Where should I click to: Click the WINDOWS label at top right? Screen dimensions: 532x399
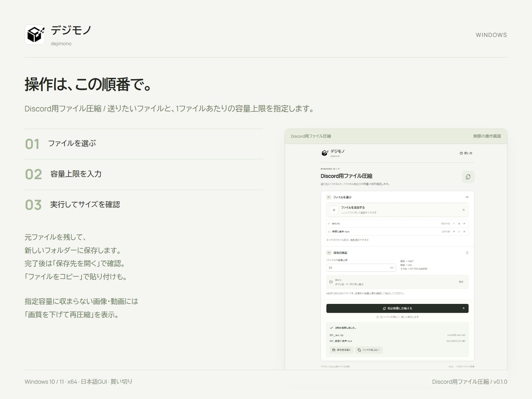tap(491, 35)
